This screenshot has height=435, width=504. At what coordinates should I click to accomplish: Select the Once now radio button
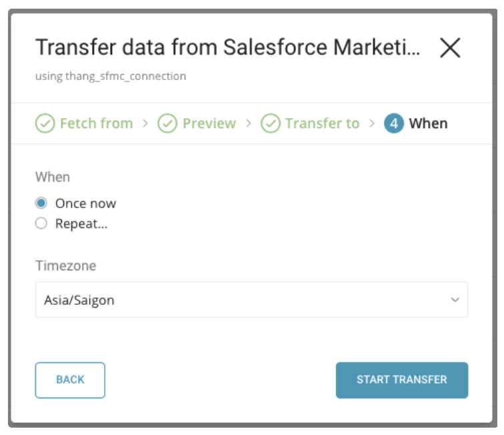pyautogui.click(x=41, y=203)
